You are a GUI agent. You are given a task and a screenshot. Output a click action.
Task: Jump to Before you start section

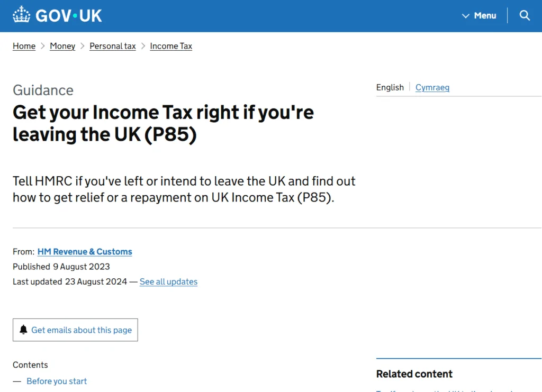pos(57,381)
